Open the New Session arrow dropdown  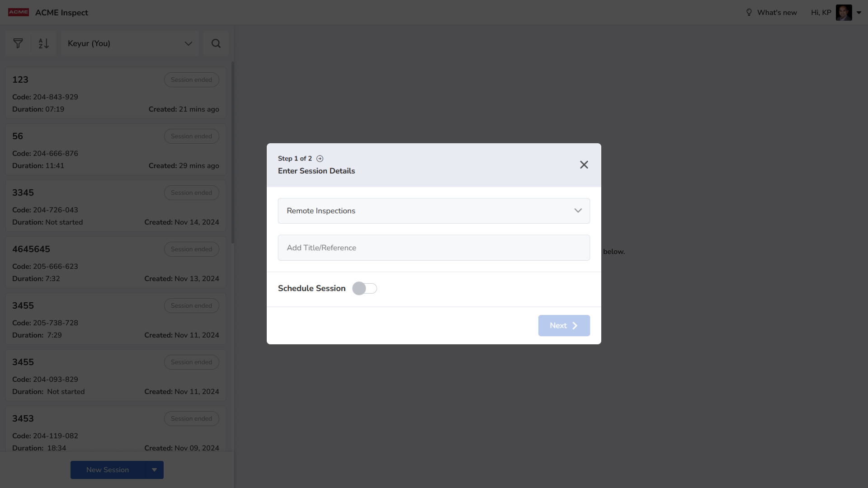(155, 470)
